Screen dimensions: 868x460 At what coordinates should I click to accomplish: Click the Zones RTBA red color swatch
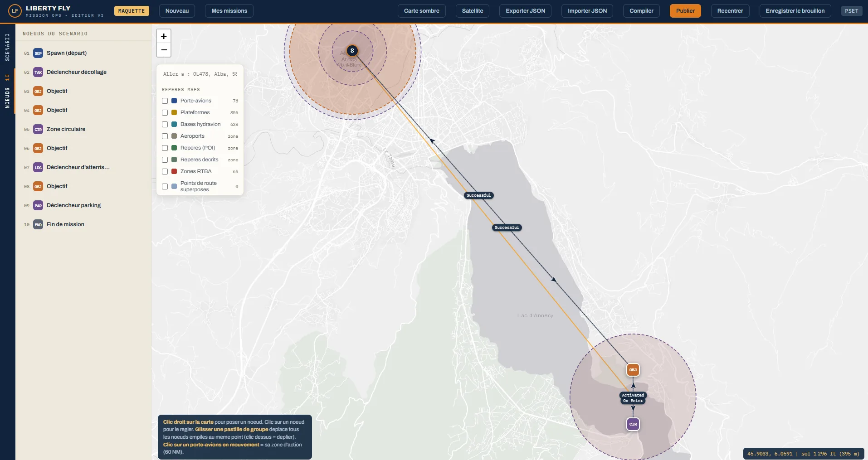174,171
